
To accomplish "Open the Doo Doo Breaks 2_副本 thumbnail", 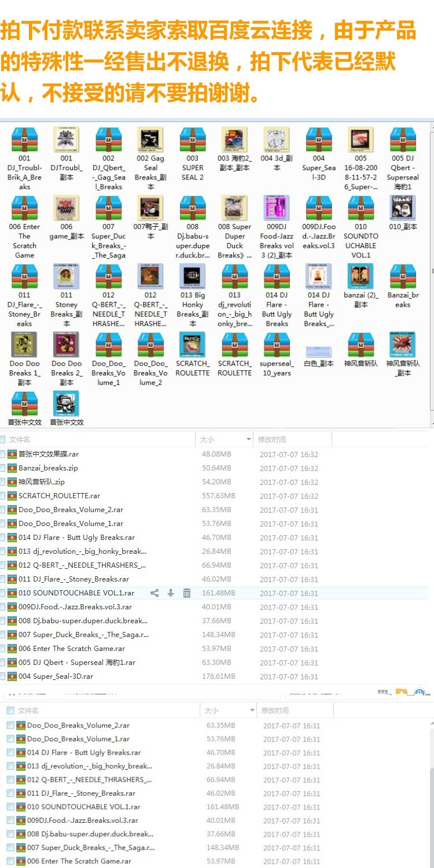I will [67, 345].
